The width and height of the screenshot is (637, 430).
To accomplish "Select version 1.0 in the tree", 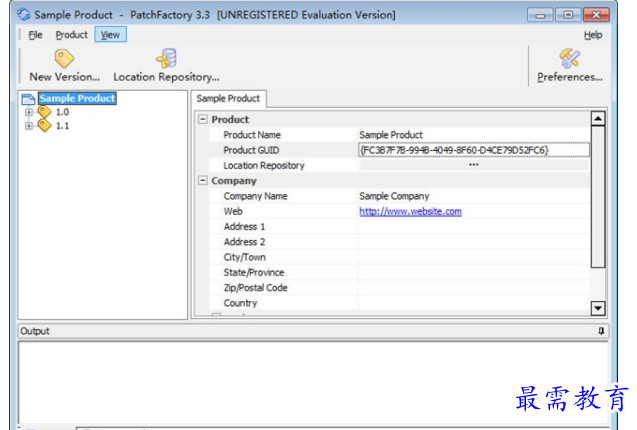I will 62,112.
